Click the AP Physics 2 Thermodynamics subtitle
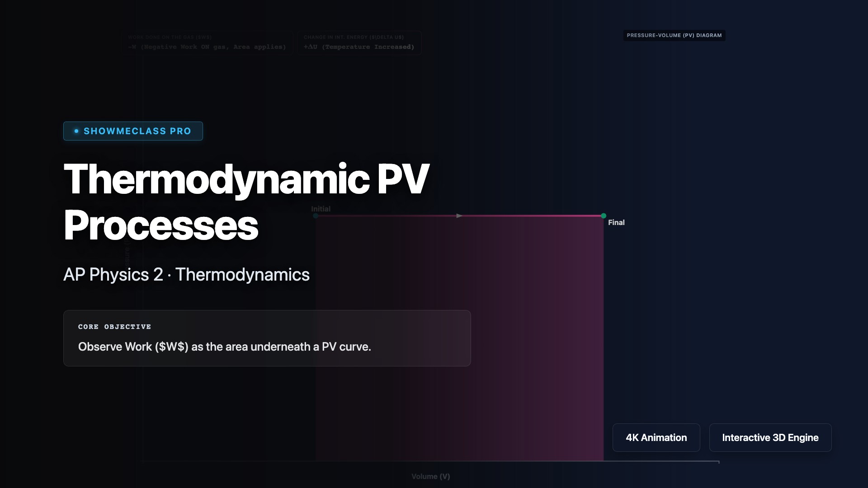868x488 pixels. [x=186, y=275]
